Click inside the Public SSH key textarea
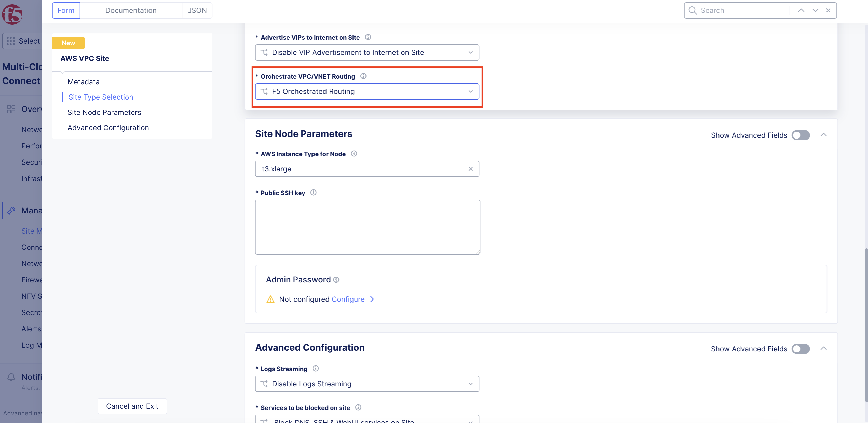Screen dimensions: 868x423 [x=367, y=227]
